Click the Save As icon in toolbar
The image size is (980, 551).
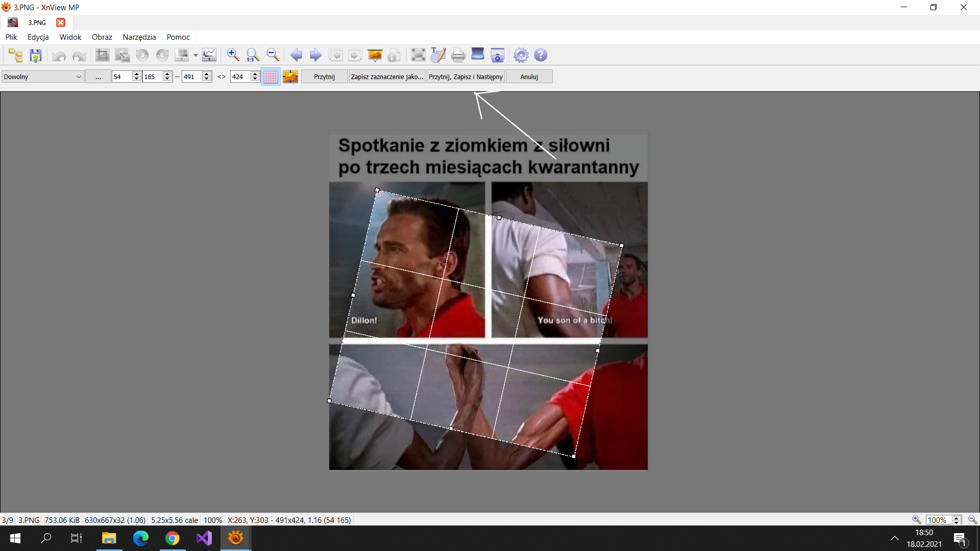[x=35, y=55]
